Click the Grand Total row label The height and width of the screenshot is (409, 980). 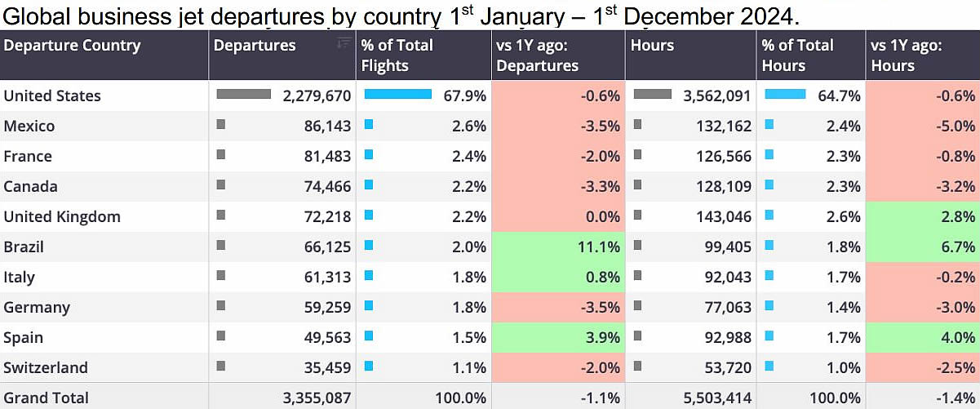(x=46, y=398)
